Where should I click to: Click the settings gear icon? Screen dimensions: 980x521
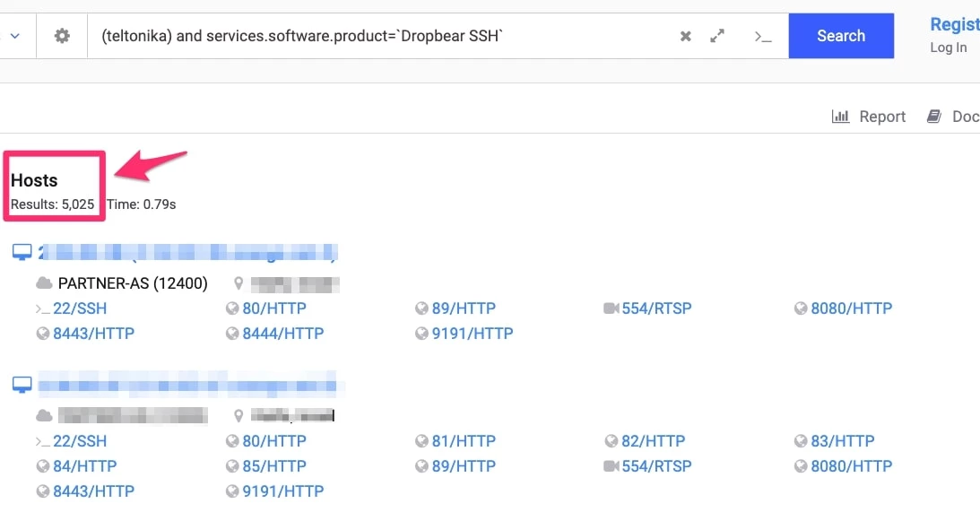pyautogui.click(x=62, y=37)
